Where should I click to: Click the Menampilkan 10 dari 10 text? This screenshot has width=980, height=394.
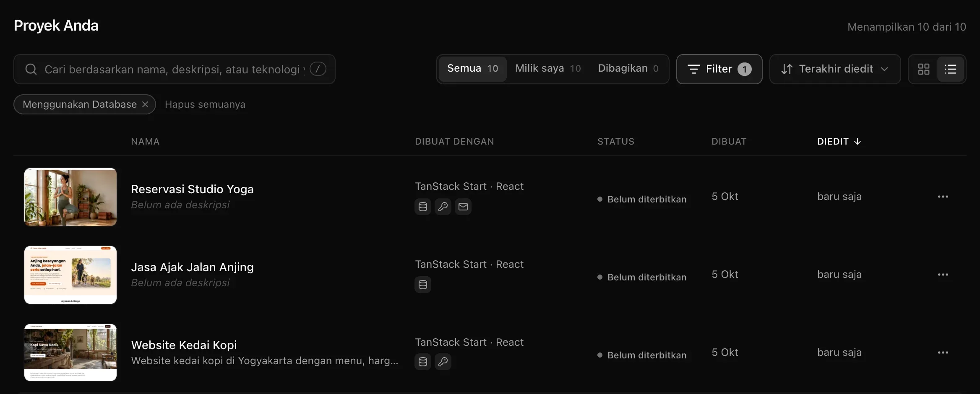[907, 27]
